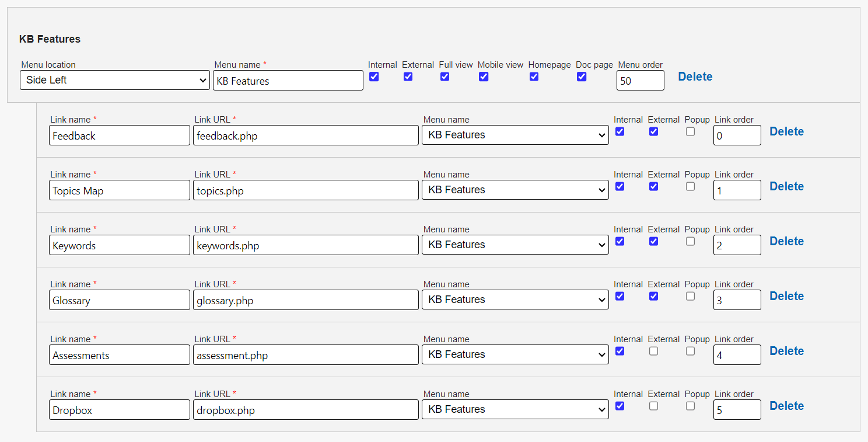The image size is (868, 442).
Task: Enable Popup checkbox in Topics Map row
Action: click(x=690, y=186)
